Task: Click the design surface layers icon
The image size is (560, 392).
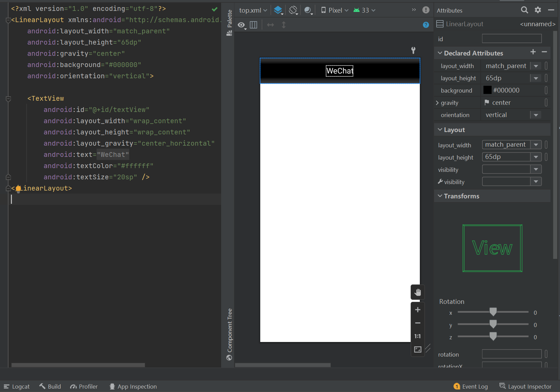Action: pyautogui.click(x=278, y=10)
